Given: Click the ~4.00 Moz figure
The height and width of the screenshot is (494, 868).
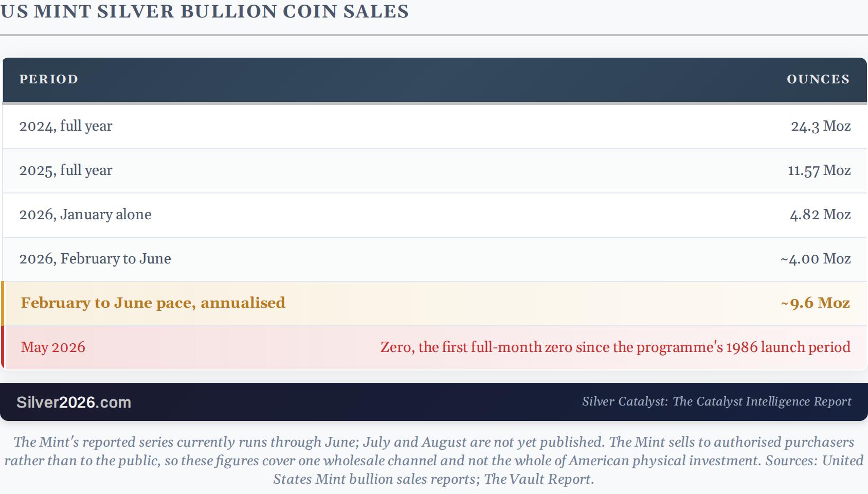Looking at the screenshot, I should pos(816,259).
